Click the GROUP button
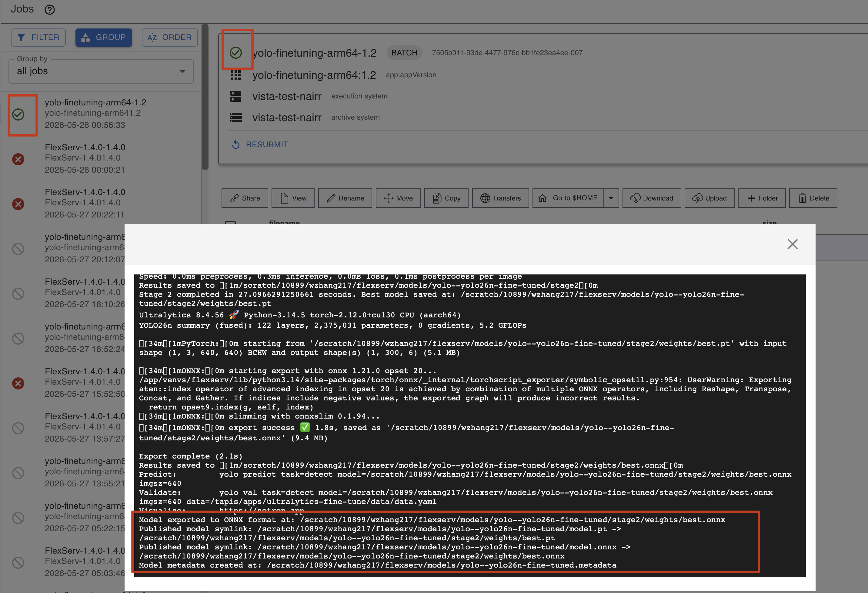Screen dimensions: 868x593 pos(103,37)
